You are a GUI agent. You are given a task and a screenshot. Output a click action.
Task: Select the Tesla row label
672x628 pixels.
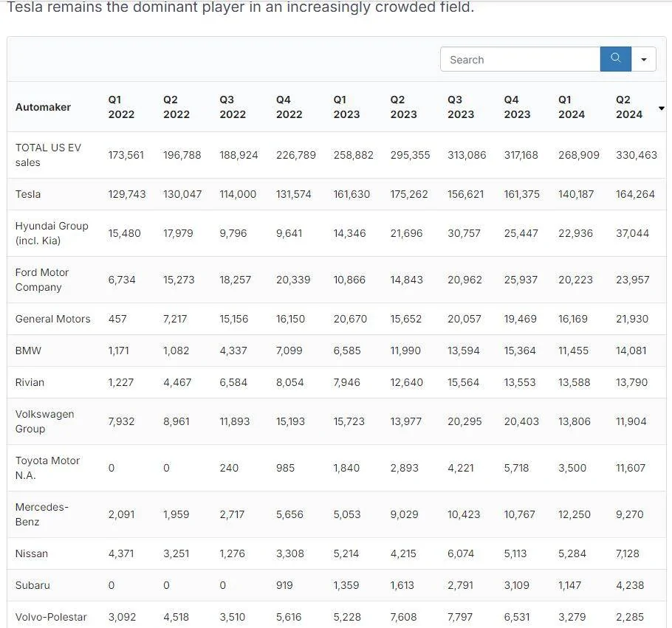(x=28, y=194)
